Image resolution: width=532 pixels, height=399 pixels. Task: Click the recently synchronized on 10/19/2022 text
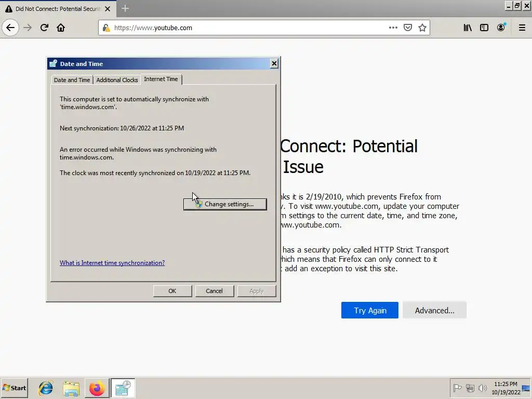[155, 172]
